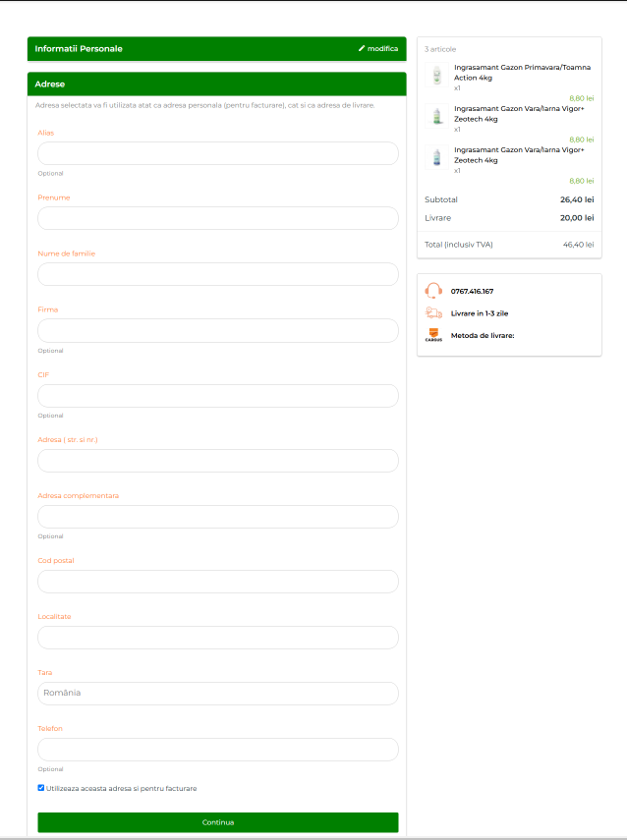This screenshot has height=840, width=627.
Task: Click the delivery truck icon
Action: pos(433,313)
